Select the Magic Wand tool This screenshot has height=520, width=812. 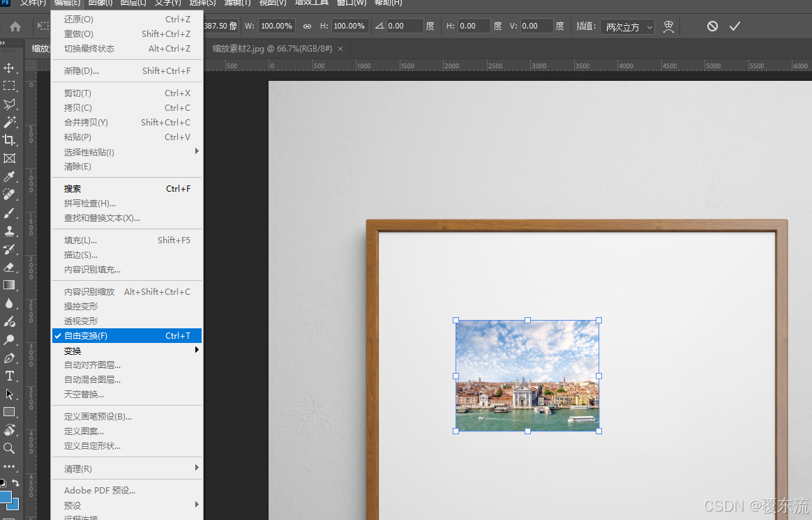pyautogui.click(x=9, y=122)
